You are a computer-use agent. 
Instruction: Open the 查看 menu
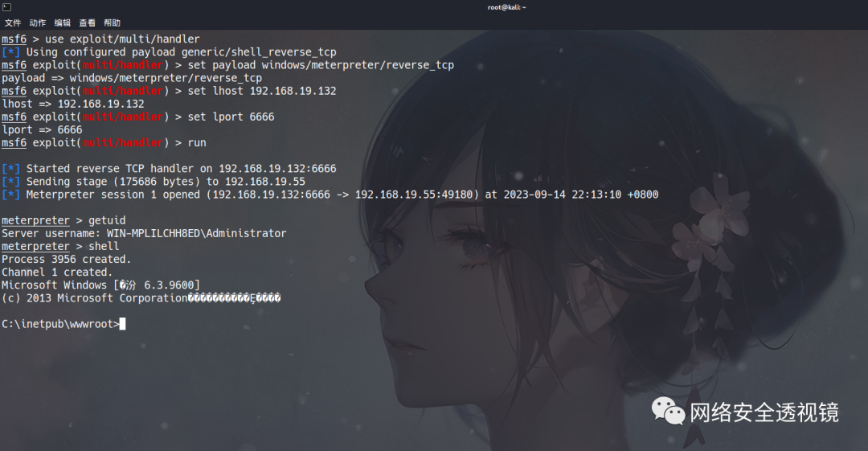pos(87,23)
